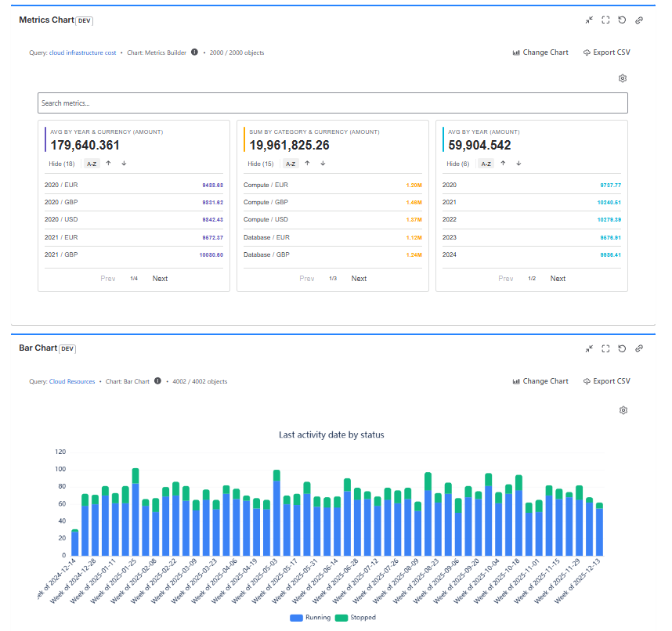Copy link to the Bar Chart panel

[639, 349]
